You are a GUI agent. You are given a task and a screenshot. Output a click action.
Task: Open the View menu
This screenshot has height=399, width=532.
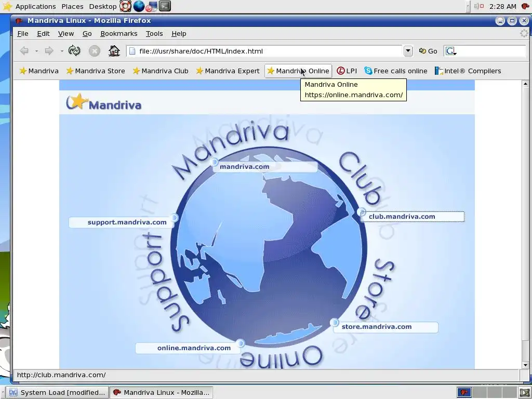[66, 34]
